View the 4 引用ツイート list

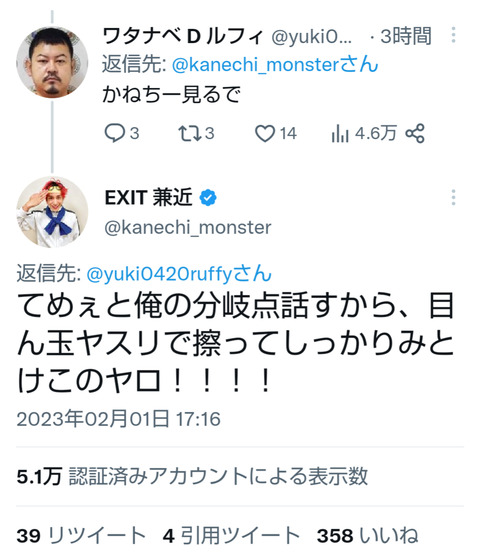[231, 536]
